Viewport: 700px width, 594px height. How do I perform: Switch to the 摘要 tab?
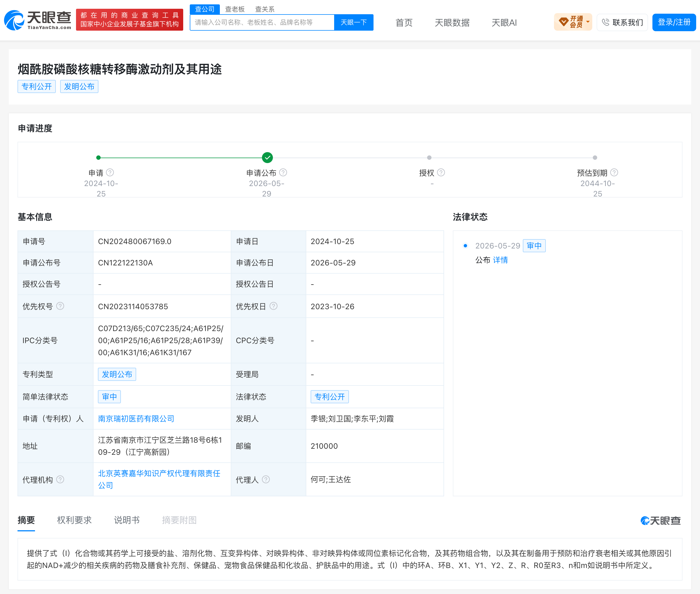(x=26, y=520)
